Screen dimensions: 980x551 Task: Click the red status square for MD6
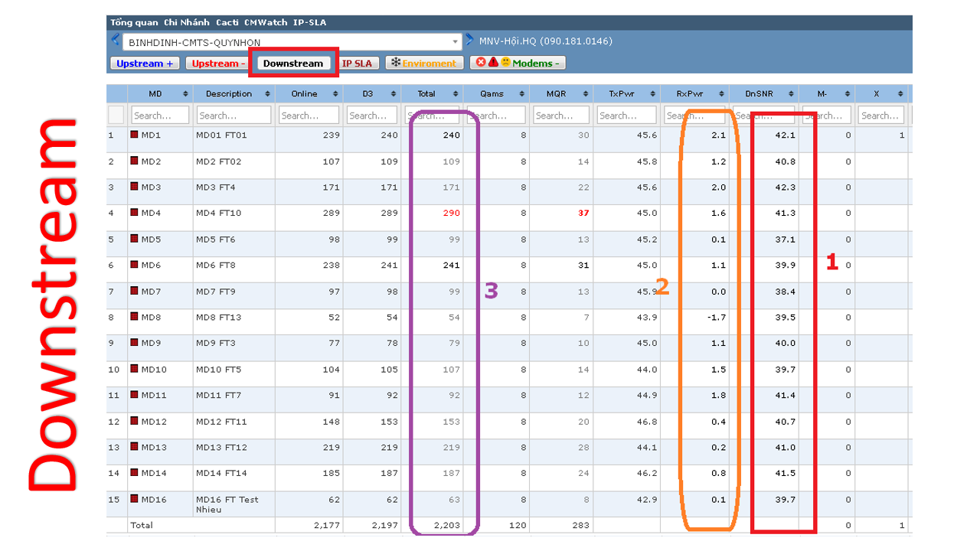tap(134, 265)
